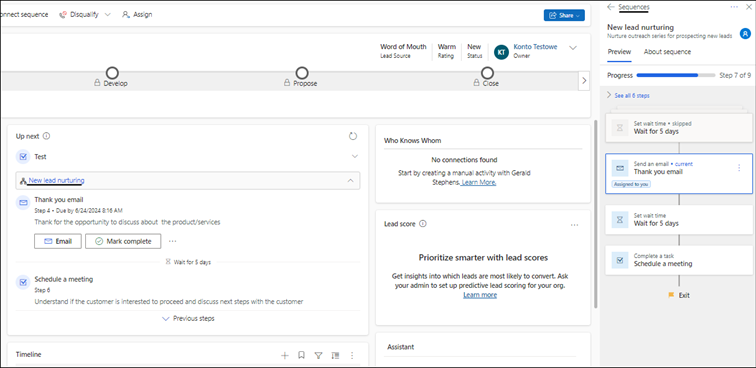Viewport: 756px width, 368px height.
Task: Expand header details chevron
Action: click(x=573, y=48)
